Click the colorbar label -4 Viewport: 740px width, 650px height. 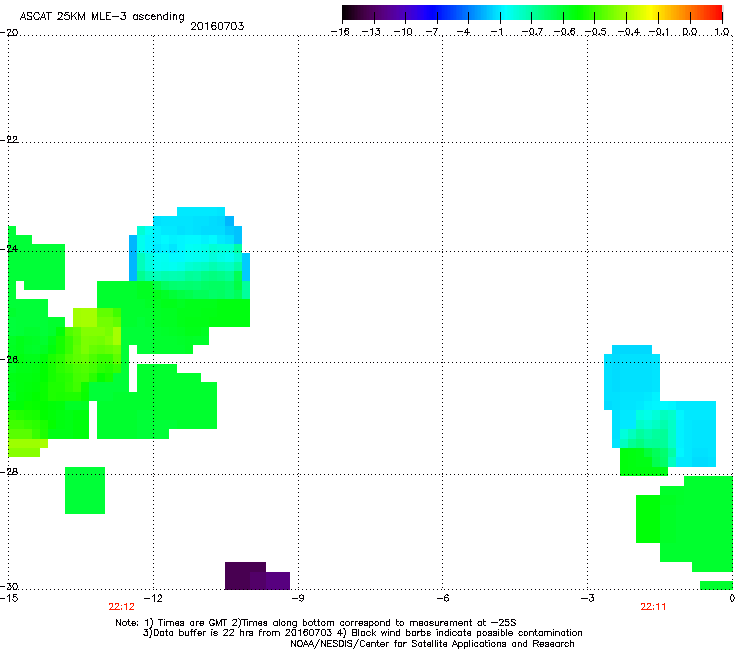[x=464, y=32]
